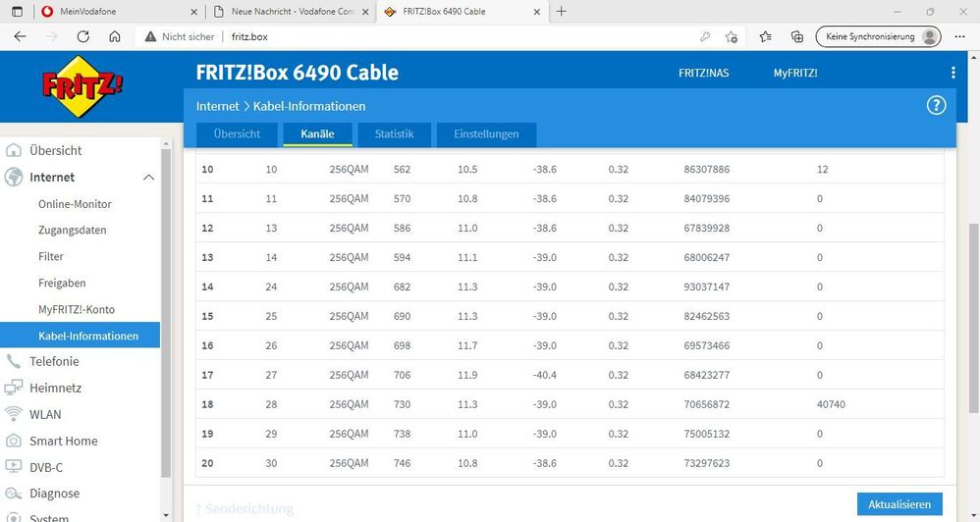Open the Heimnetz menu label
980x522 pixels.
56,388
